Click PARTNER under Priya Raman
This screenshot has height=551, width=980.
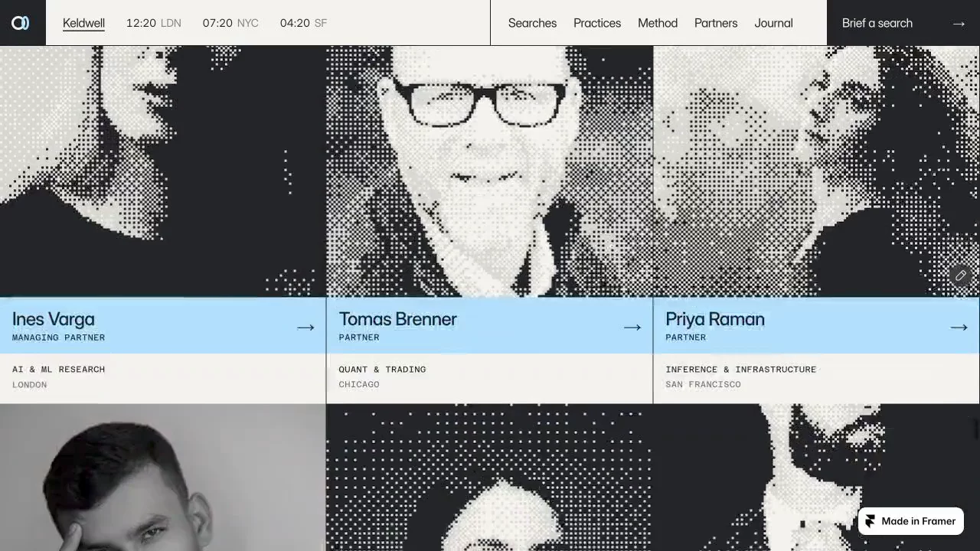coord(686,337)
